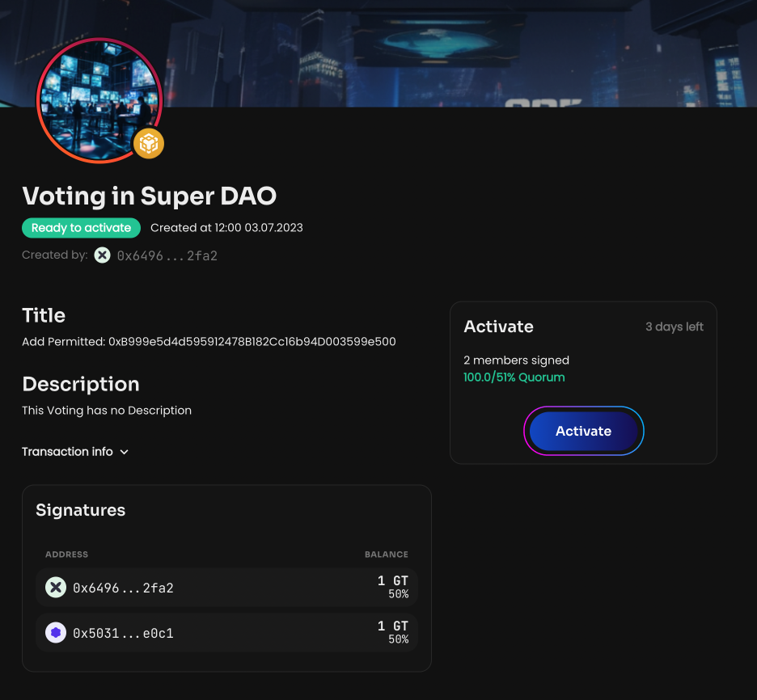Click the 2 members signed text
The height and width of the screenshot is (700, 757).
(516, 361)
